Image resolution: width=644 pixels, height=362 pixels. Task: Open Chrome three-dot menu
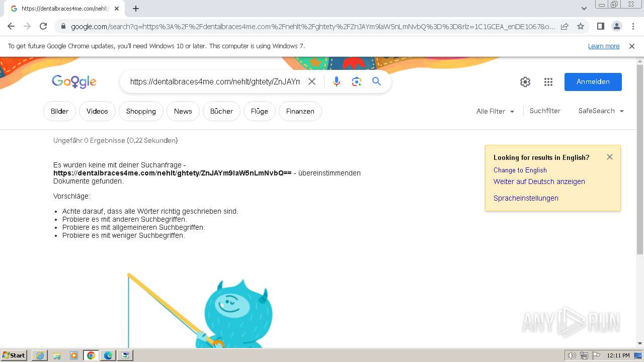point(633,26)
